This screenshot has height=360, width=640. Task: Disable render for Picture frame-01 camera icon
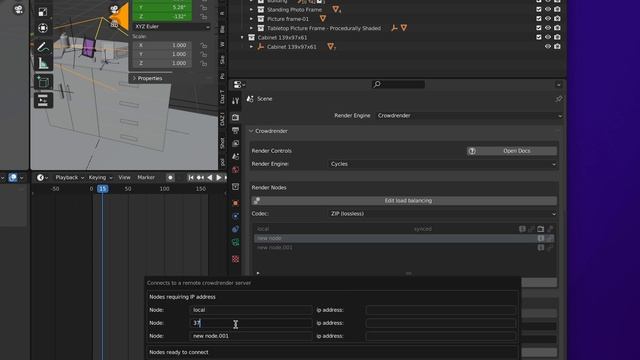[557, 18]
